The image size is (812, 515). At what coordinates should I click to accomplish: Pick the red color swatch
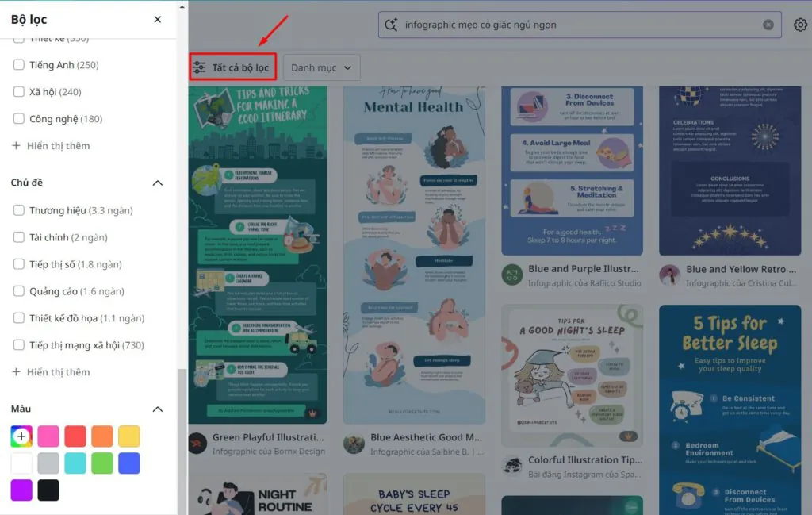coord(75,436)
